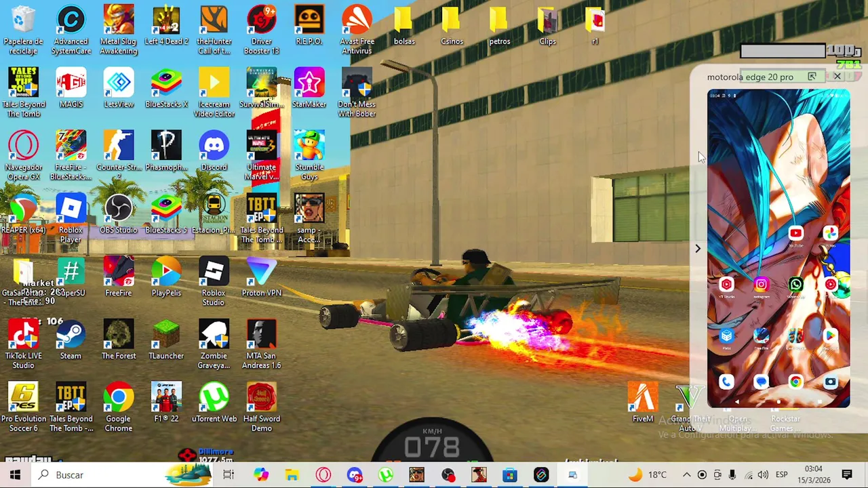This screenshot has width=868, height=488.
Task: Select the Counter Strike 2 shortcut
Action: pyautogui.click(x=119, y=156)
